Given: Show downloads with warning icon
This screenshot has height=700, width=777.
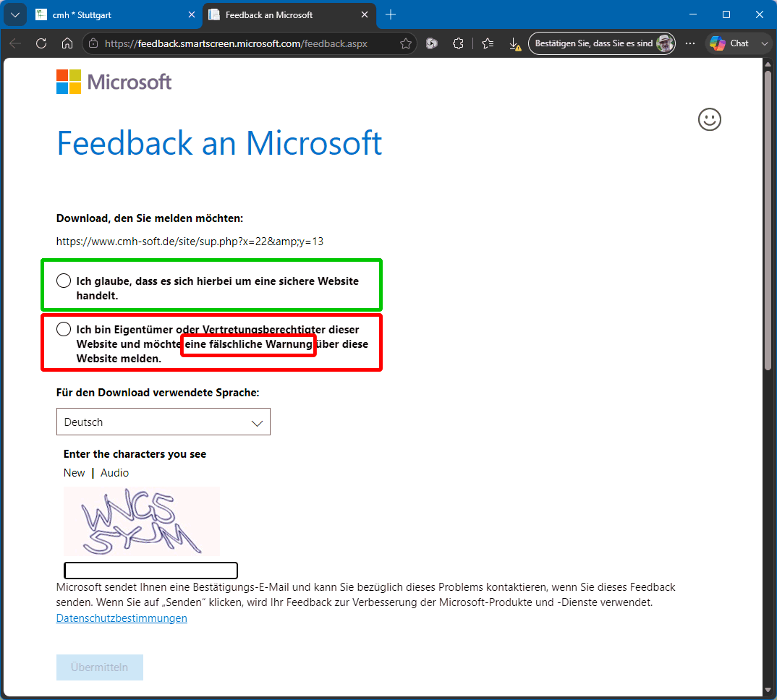Looking at the screenshot, I should point(515,44).
